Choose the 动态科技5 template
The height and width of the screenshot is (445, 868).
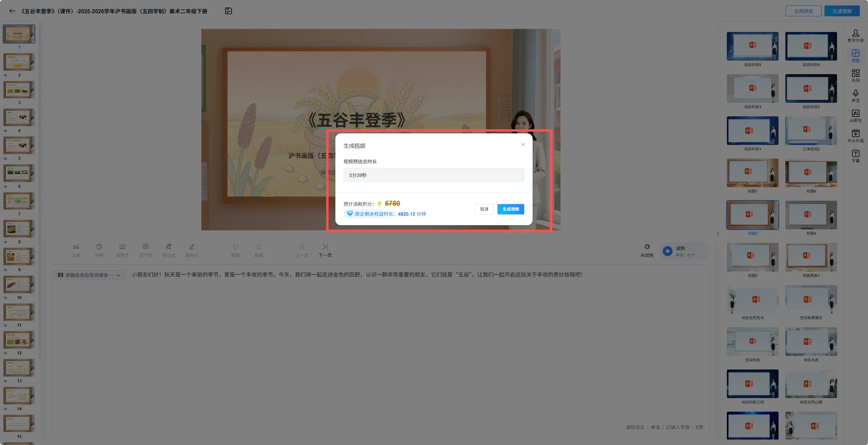tap(752, 46)
